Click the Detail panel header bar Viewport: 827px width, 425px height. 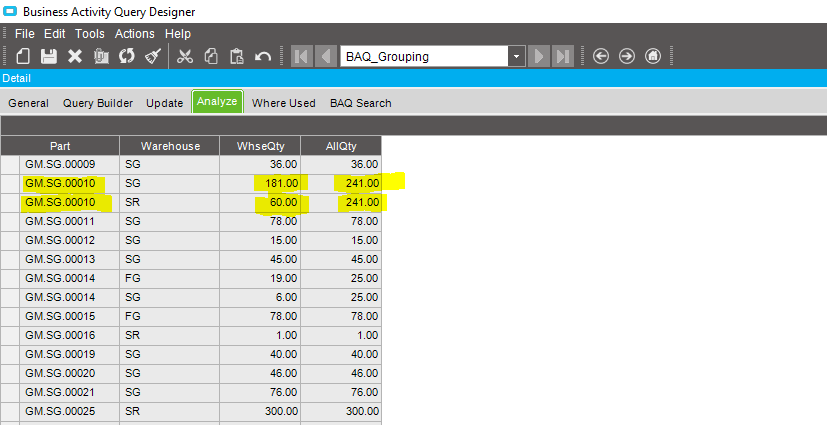[x=414, y=78]
